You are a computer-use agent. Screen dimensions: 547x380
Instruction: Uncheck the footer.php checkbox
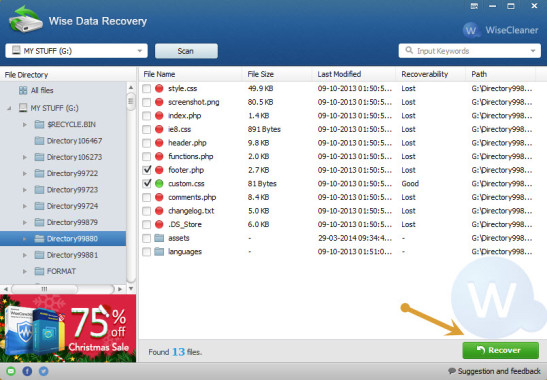pyautogui.click(x=147, y=170)
